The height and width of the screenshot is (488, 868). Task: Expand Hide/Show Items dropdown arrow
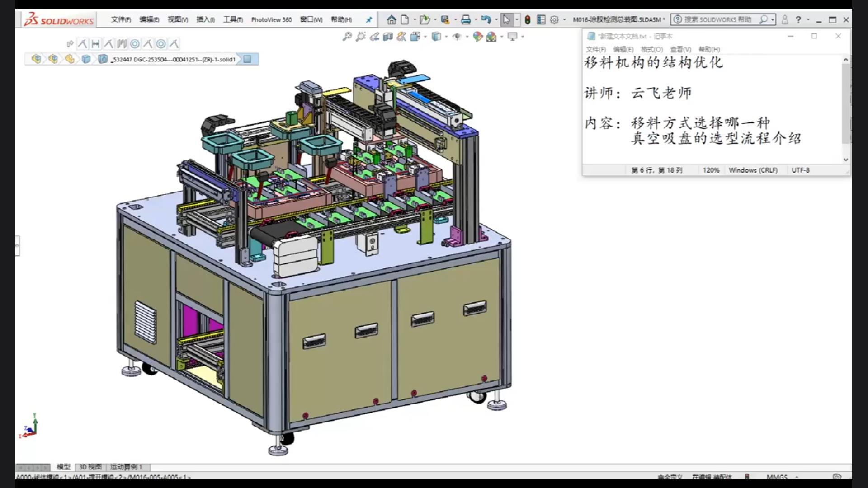467,37
